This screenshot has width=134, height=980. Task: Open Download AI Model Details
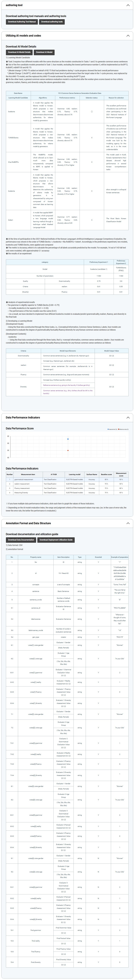coord(19,52)
